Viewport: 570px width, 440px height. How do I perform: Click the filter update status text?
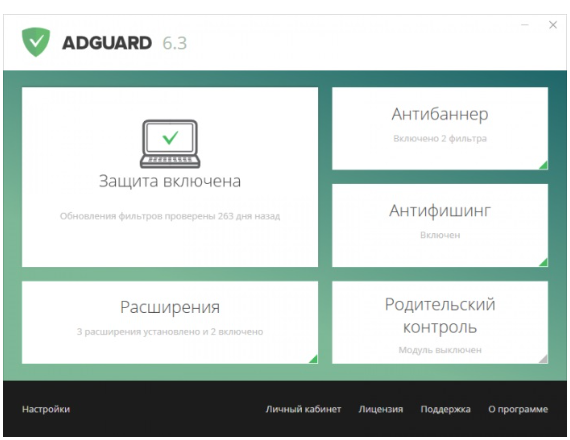pos(170,216)
